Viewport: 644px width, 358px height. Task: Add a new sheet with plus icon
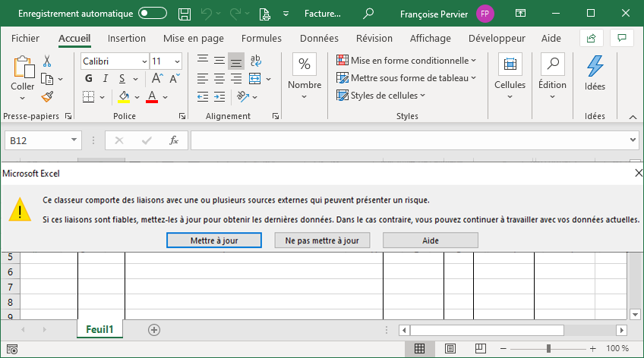[154, 329]
